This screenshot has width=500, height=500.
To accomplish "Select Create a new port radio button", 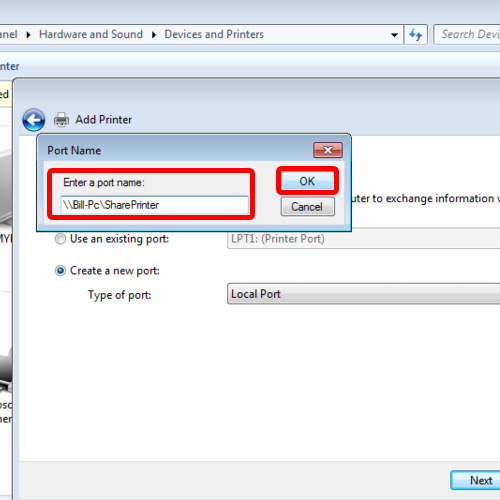I will click(60, 271).
